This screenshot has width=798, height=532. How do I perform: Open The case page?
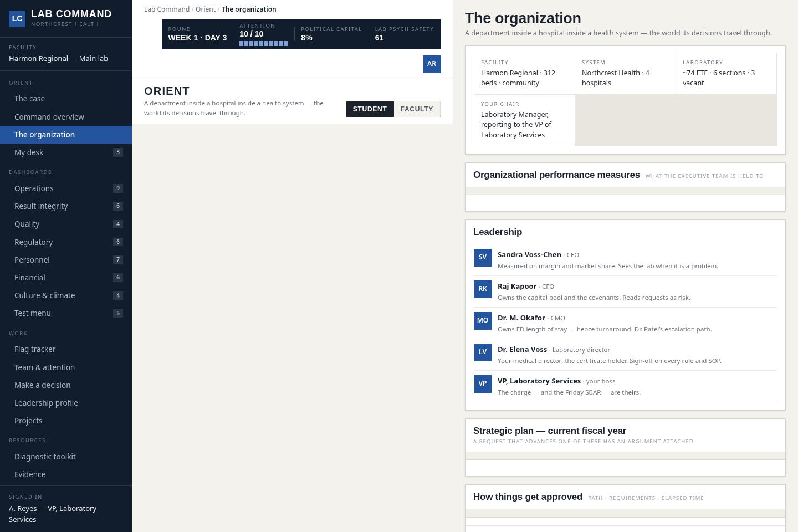[66, 99]
